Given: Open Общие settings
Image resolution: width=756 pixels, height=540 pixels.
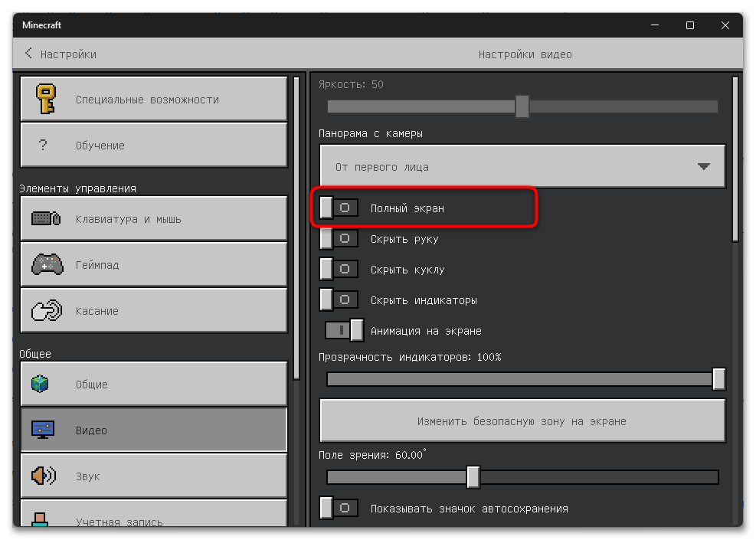Looking at the screenshot, I should [x=154, y=384].
